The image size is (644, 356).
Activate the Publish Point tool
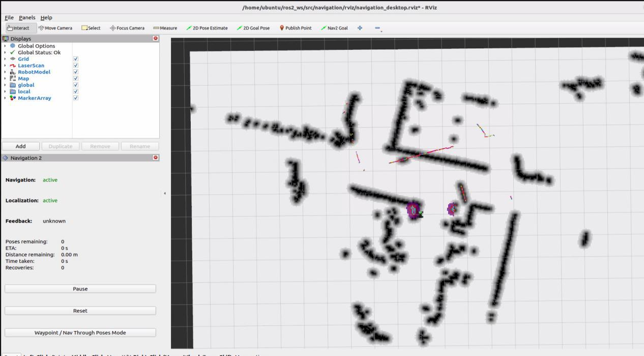coord(296,28)
